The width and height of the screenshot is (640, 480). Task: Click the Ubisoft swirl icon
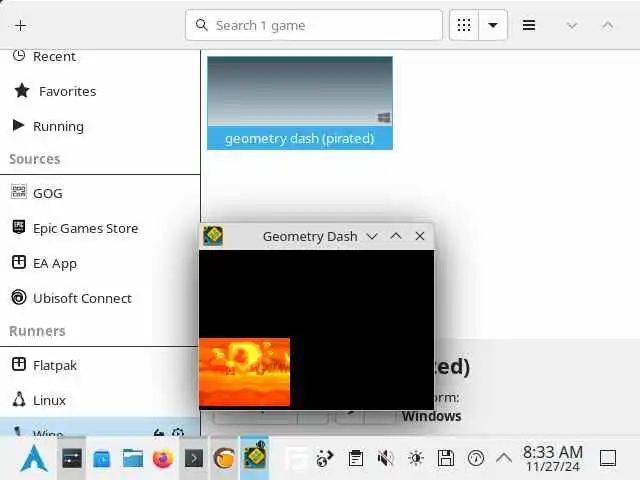pyautogui.click(x=19, y=297)
